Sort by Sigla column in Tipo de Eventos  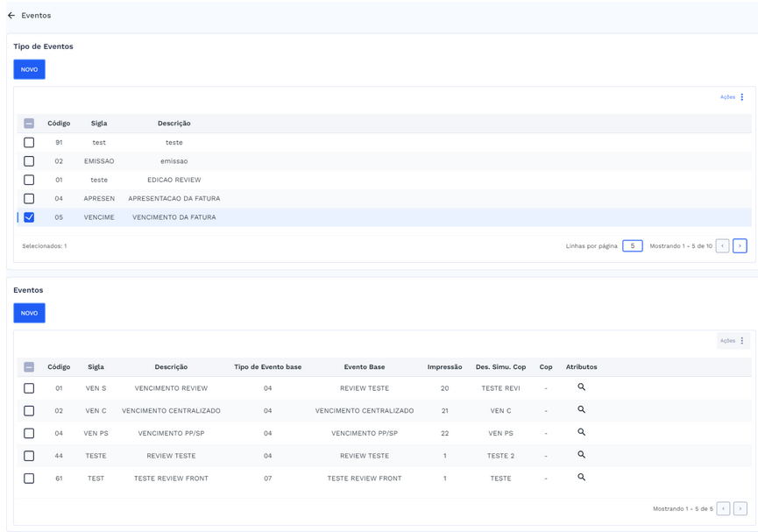click(x=99, y=124)
